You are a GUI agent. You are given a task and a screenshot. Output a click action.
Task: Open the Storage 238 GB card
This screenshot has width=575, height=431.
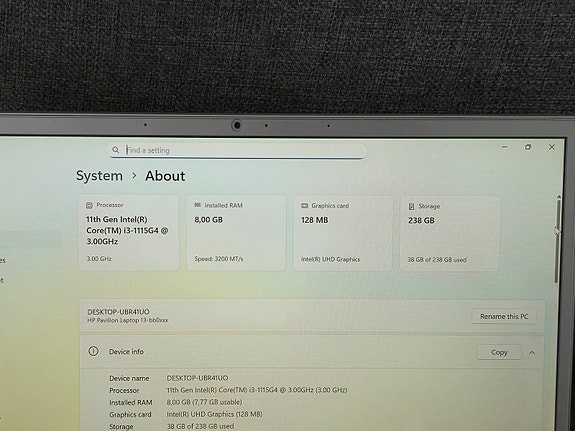pos(450,234)
